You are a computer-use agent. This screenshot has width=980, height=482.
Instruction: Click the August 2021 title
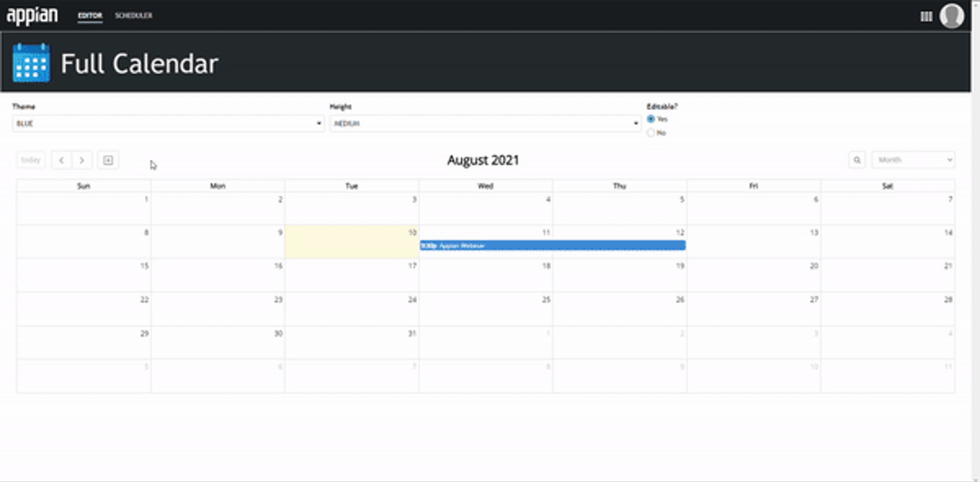tap(483, 160)
